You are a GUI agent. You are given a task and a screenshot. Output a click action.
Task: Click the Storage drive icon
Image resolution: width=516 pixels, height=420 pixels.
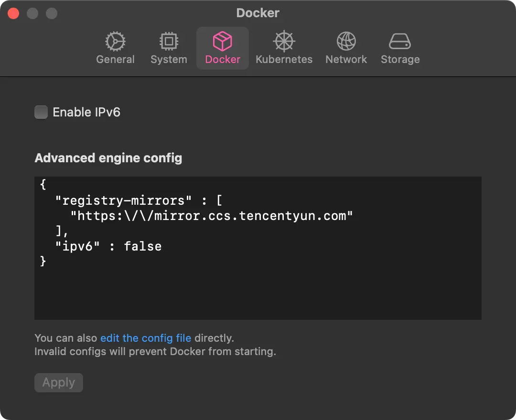pos(400,42)
